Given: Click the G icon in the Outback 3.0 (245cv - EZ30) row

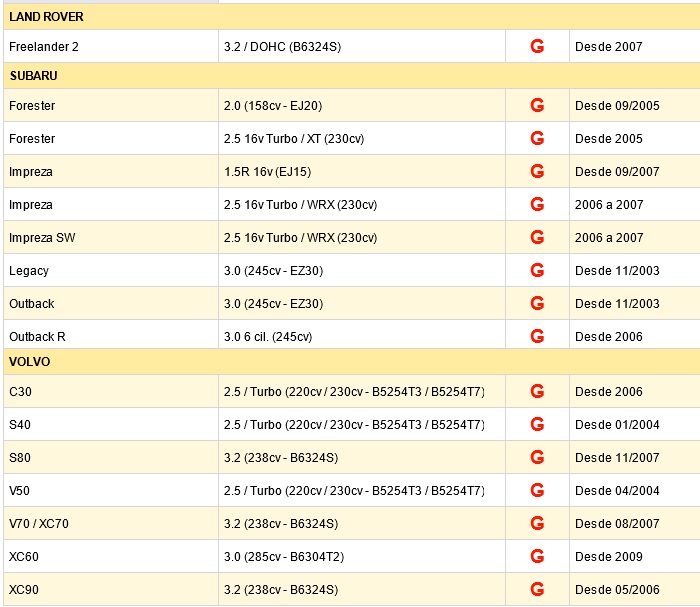Looking at the screenshot, I should (537, 304).
